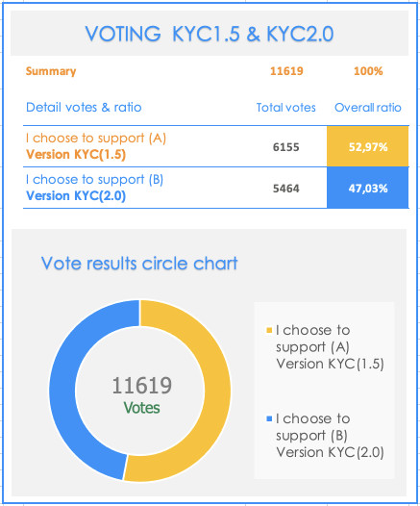Click the Version KYC(1.5) row label

[76, 154]
